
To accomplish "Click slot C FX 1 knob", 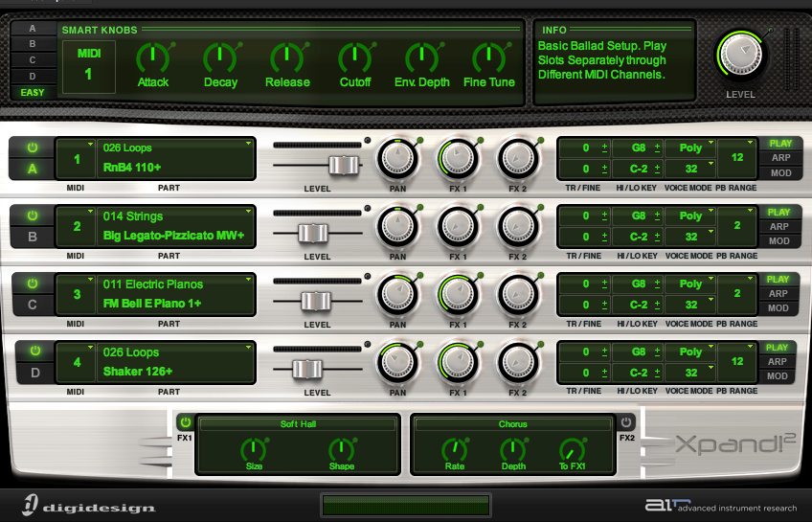I will (x=458, y=294).
